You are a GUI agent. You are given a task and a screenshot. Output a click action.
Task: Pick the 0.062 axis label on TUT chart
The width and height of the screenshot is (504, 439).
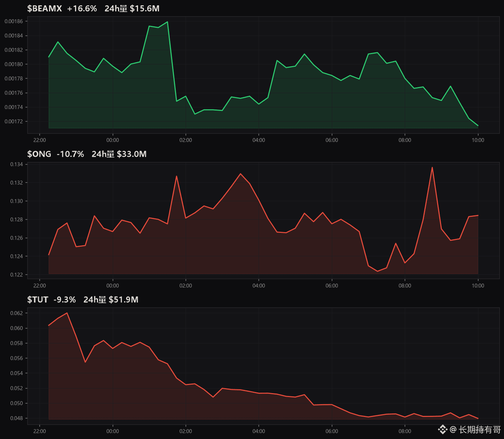coord(17,313)
